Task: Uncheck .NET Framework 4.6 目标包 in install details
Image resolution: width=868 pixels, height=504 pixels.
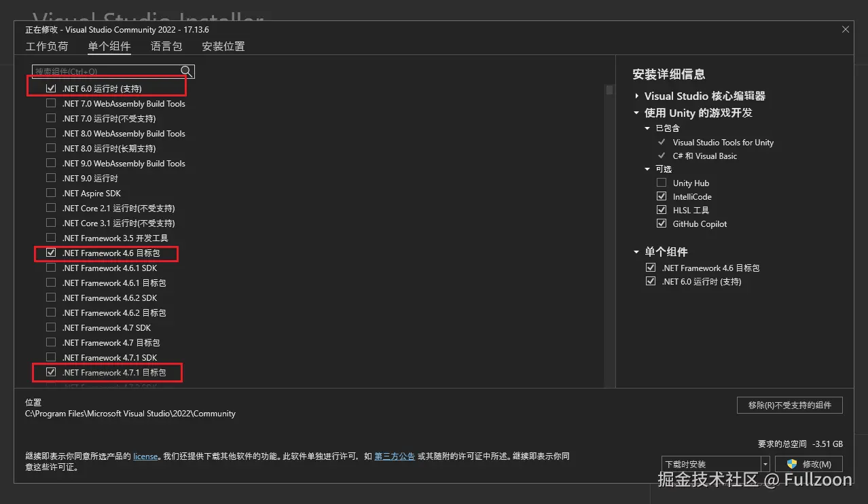Action: [x=651, y=268]
